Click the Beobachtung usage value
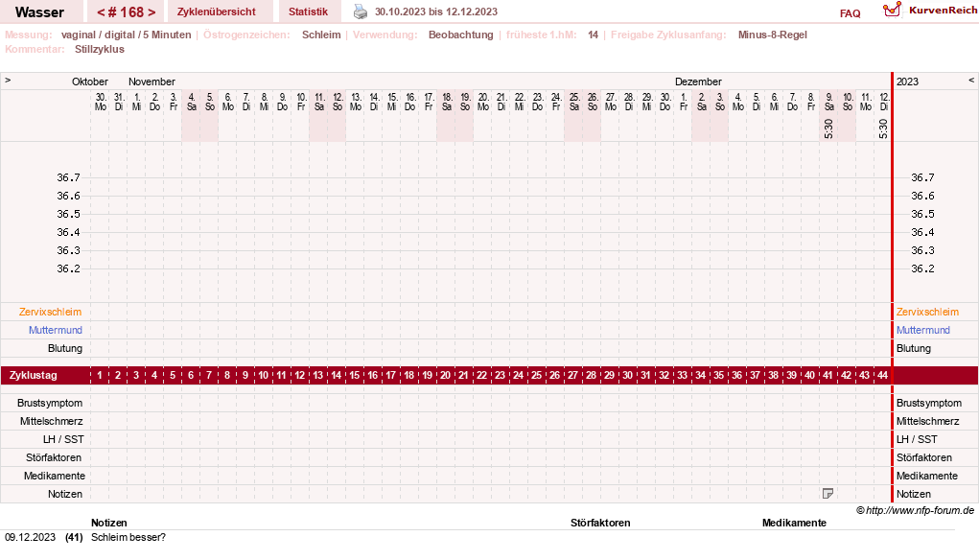Viewport: 979px width, 560px height. (x=461, y=35)
